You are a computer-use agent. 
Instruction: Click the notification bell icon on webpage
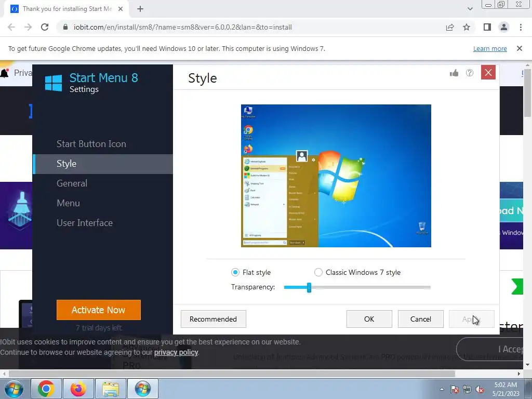coord(4,73)
